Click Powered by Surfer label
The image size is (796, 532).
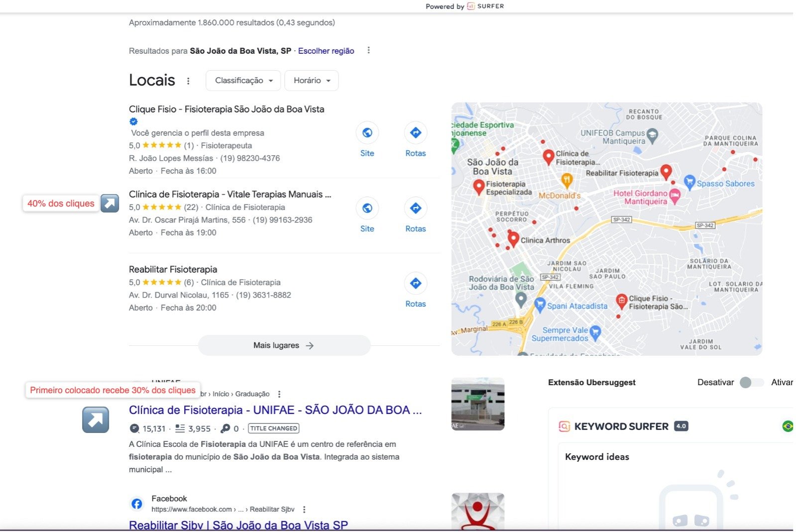click(x=464, y=6)
